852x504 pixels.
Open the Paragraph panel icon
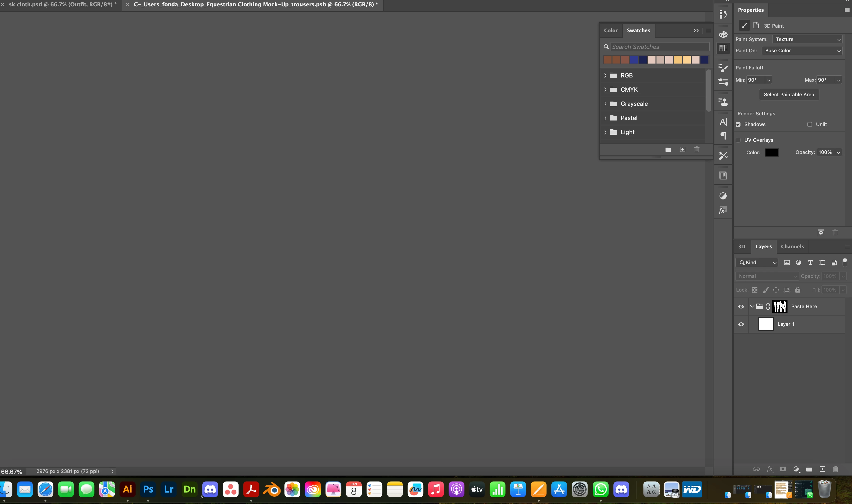[x=723, y=136]
